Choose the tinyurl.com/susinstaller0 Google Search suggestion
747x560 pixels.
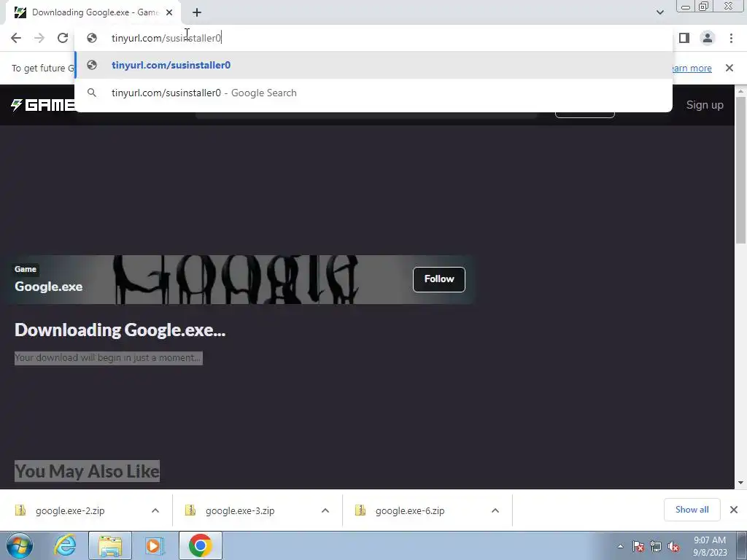[x=373, y=93]
